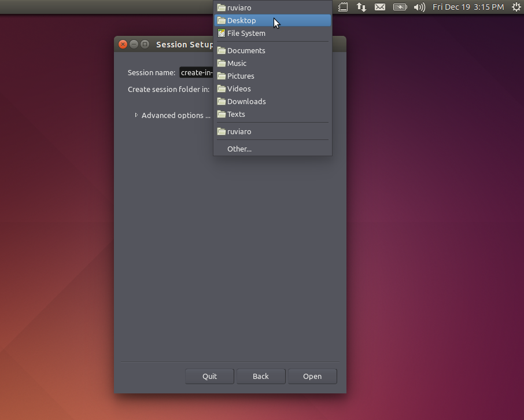
Task: Choose the Downloads folder entry
Action: [x=246, y=101]
